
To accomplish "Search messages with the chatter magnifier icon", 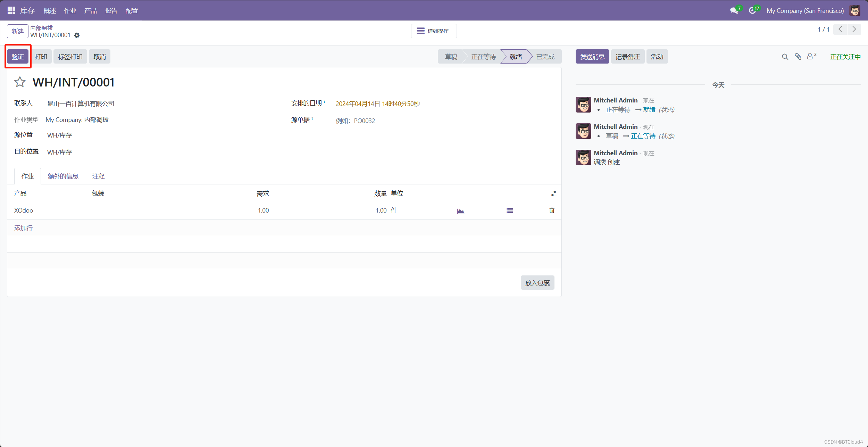I will click(785, 57).
